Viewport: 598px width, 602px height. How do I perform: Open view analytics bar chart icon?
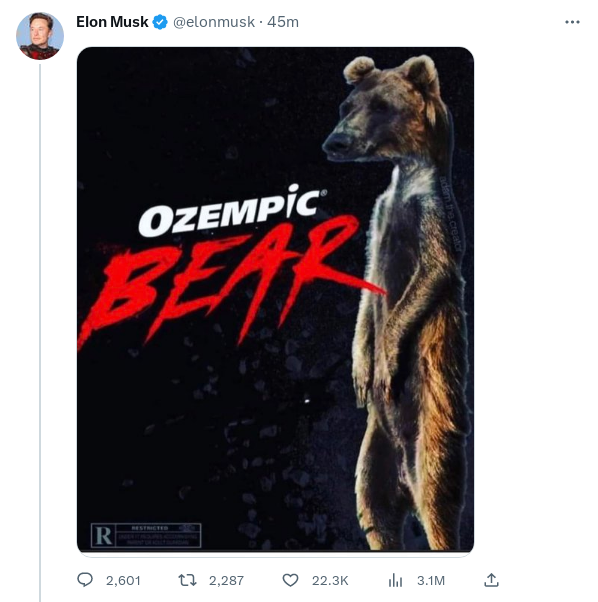395,580
